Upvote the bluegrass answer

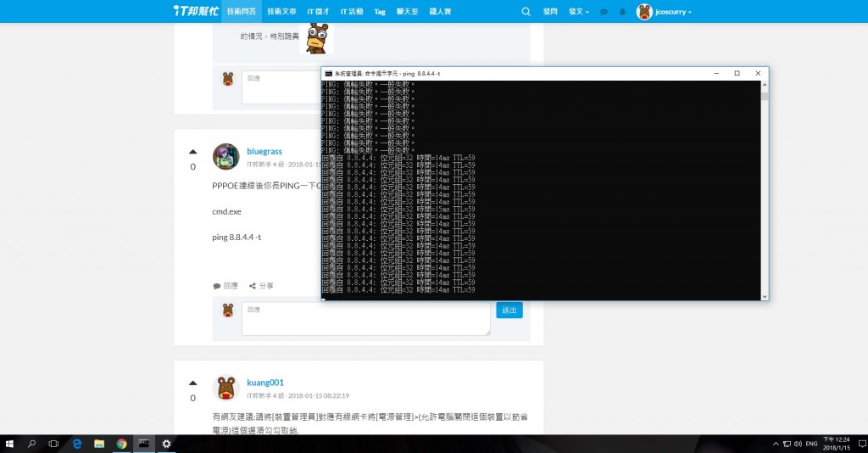pos(192,152)
